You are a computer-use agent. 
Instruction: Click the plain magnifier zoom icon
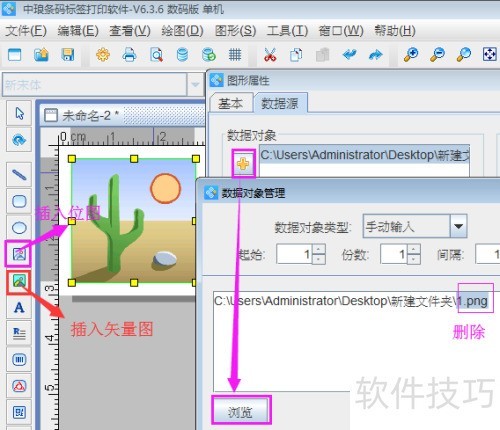464,54
